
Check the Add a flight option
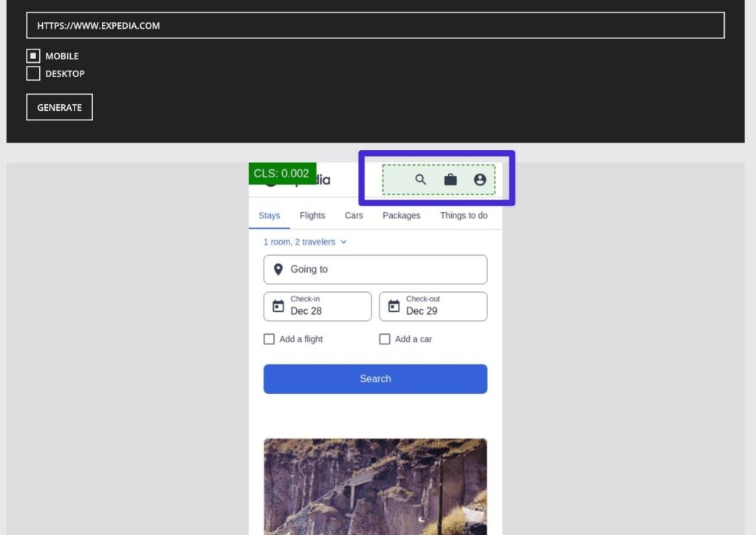[269, 338]
